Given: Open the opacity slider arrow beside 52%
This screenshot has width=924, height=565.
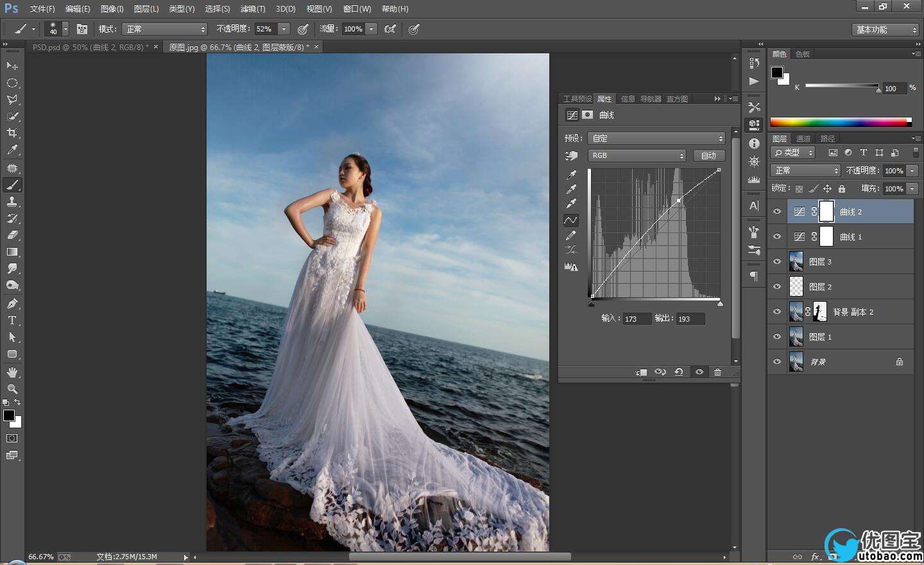Looking at the screenshot, I should click(x=284, y=29).
